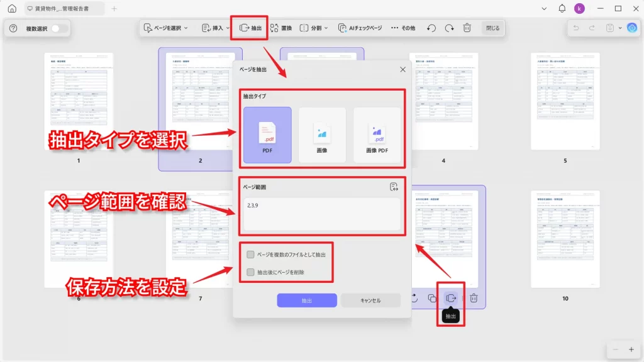Select the 画像 extract type
The height and width of the screenshot is (362, 644).
click(322, 135)
